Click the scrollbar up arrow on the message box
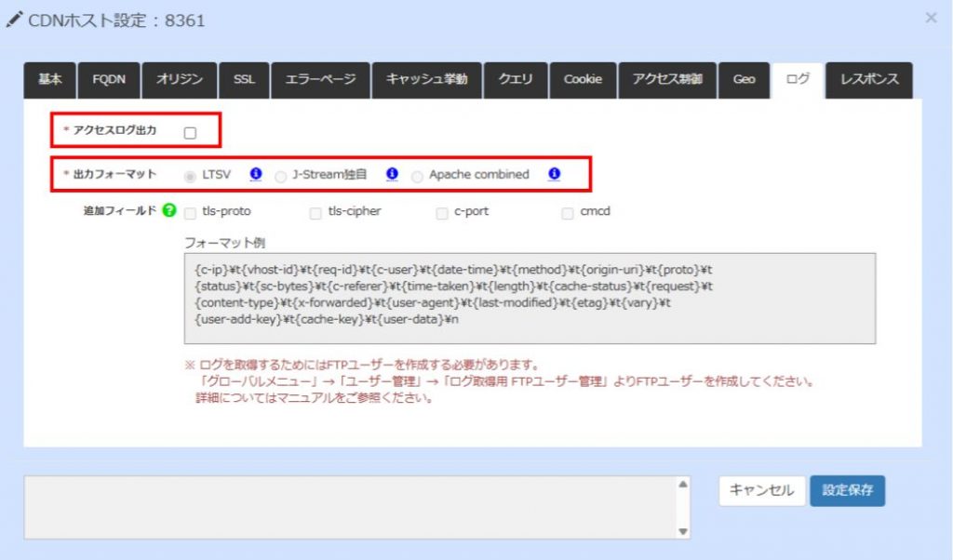 coord(682,484)
